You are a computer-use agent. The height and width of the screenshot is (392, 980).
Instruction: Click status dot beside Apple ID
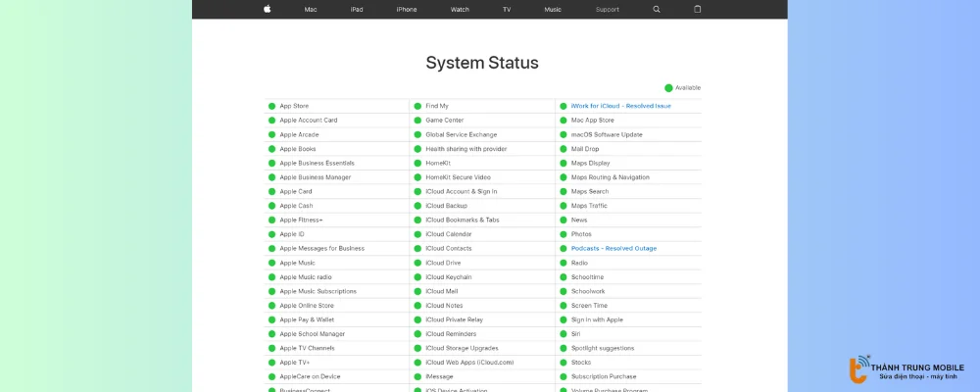271,234
